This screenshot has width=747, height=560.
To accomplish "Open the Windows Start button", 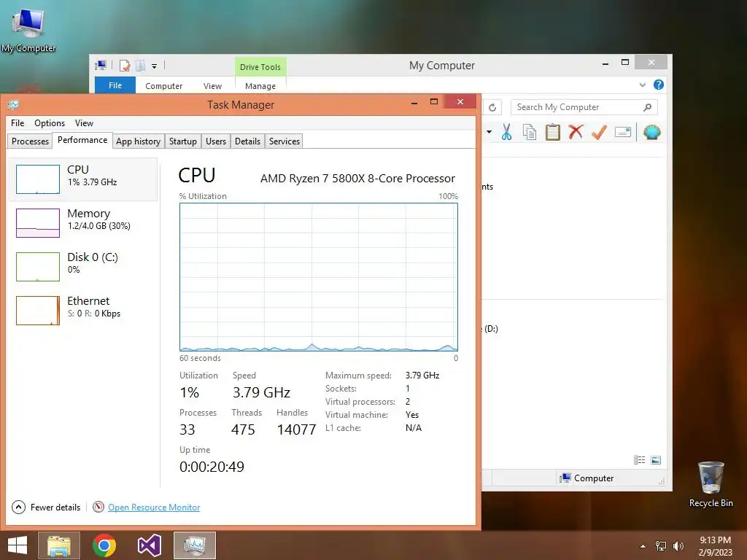I will click(18, 545).
